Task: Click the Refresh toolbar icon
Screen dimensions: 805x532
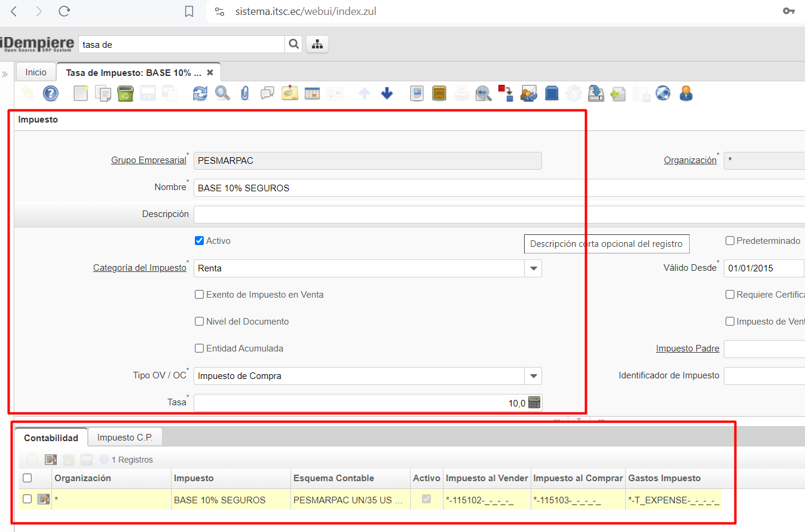Action: click(x=200, y=93)
